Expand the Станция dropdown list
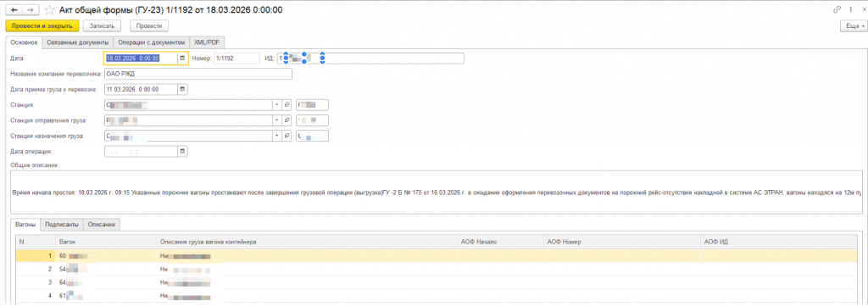Viewport: 868px width, 307px height. click(277, 104)
